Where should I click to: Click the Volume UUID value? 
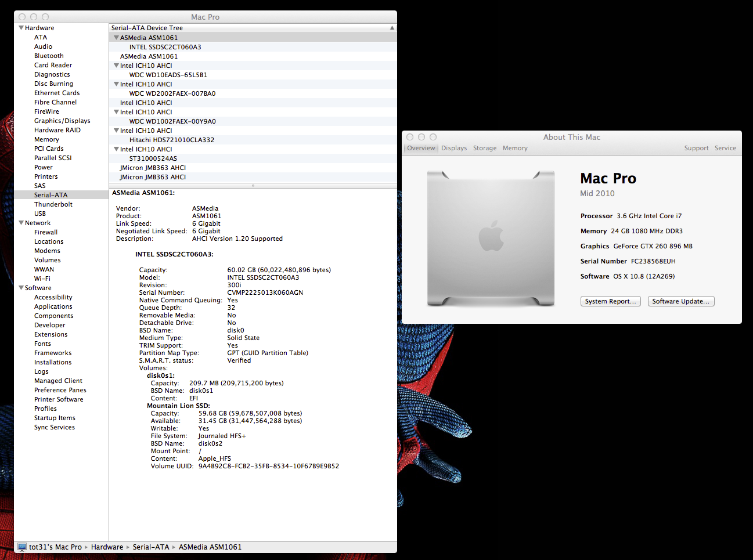click(269, 466)
